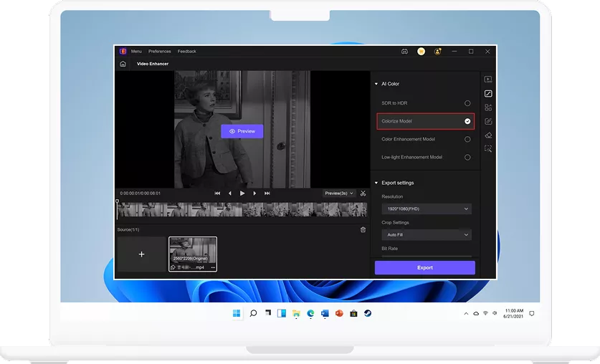Open the three-dots options on the mp4 clip

click(x=213, y=268)
